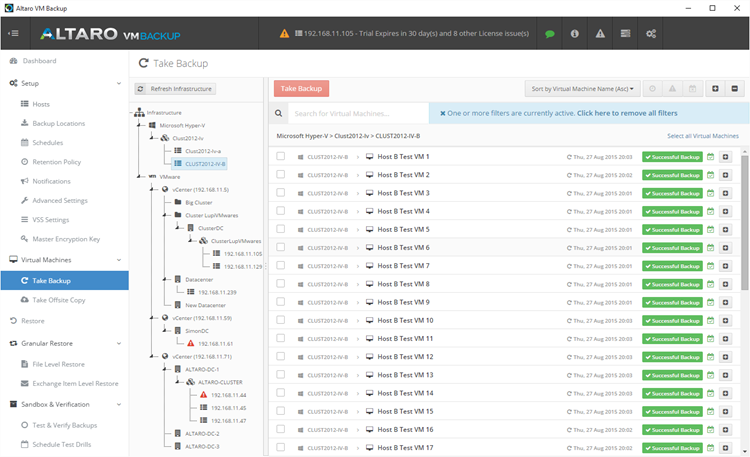Click the calendar icon for Host B Test VM 1

(x=710, y=157)
